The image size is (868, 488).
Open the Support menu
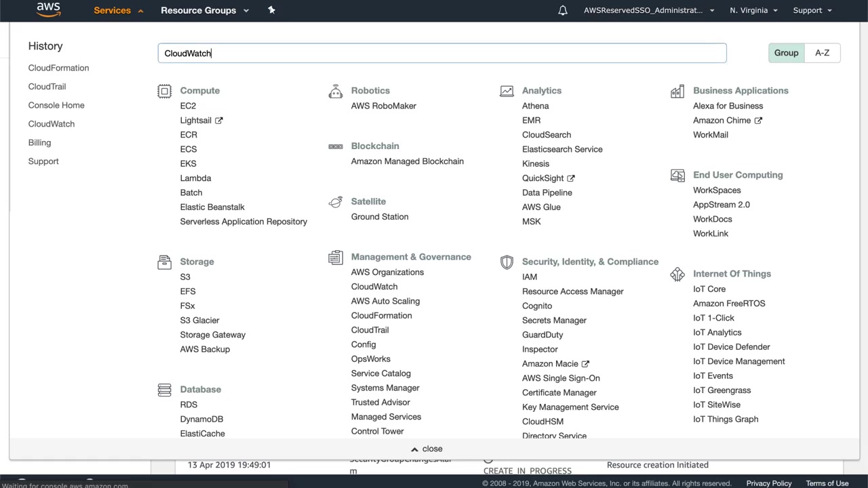pos(812,10)
